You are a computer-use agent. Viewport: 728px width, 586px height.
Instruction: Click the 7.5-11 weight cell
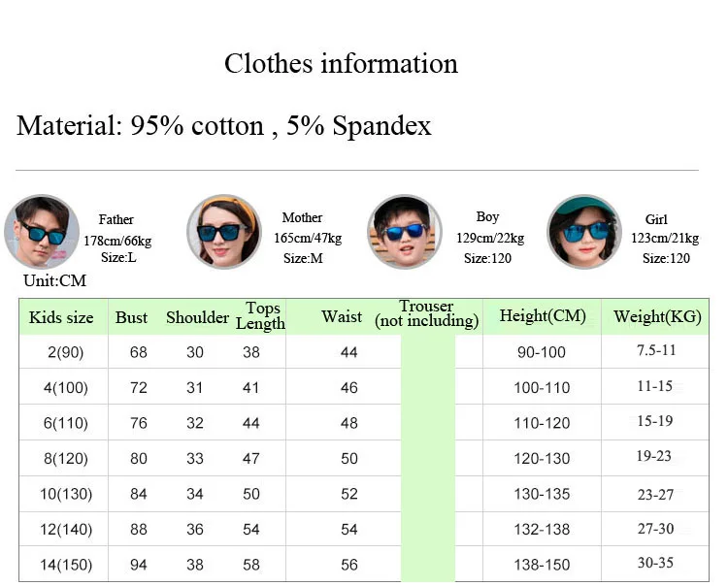(656, 350)
